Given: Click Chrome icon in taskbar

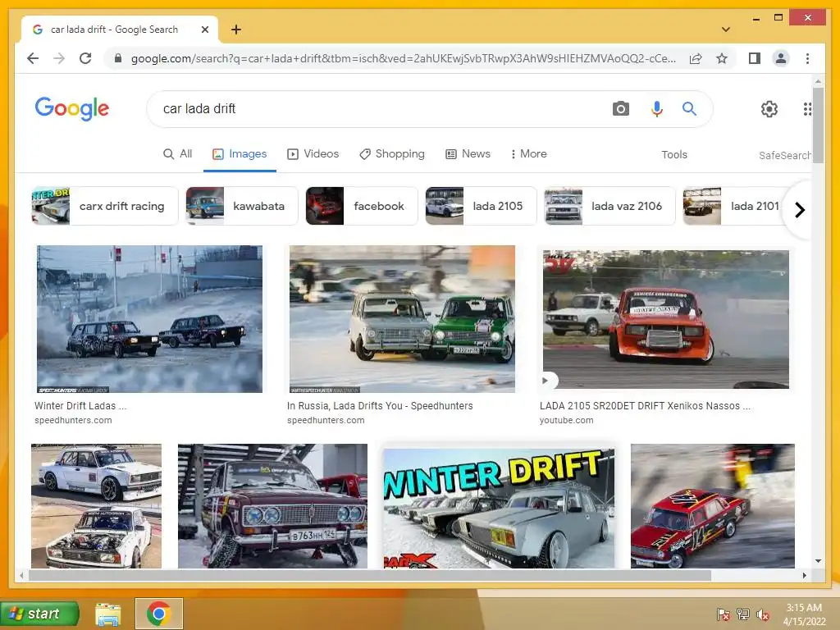Looking at the screenshot, I should point(158,614).
